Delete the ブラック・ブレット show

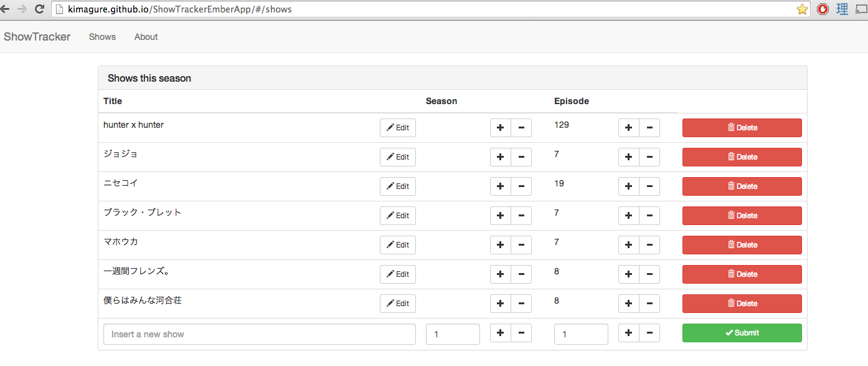[x=741, y=215]
